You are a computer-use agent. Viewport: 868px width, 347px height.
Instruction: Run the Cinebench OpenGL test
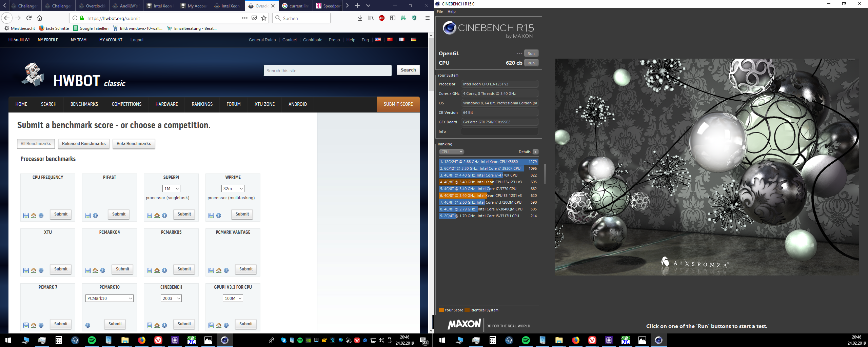(531, 54)
